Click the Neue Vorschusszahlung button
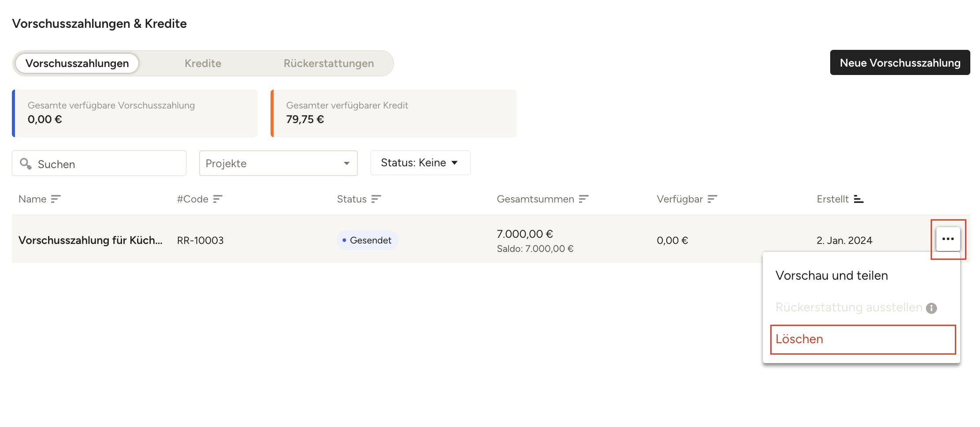Viewport: 980px width, 427px height. [x=900, y=63]
